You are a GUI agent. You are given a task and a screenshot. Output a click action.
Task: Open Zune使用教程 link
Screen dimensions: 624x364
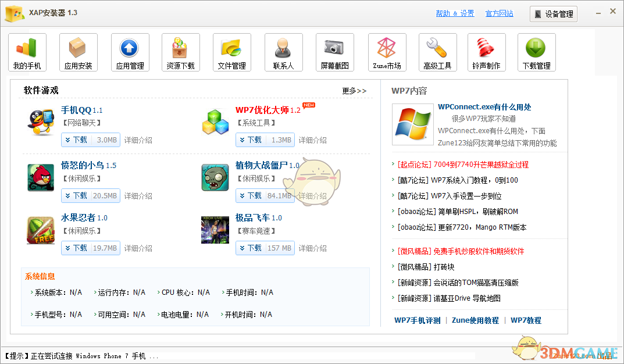coord(475,320)
